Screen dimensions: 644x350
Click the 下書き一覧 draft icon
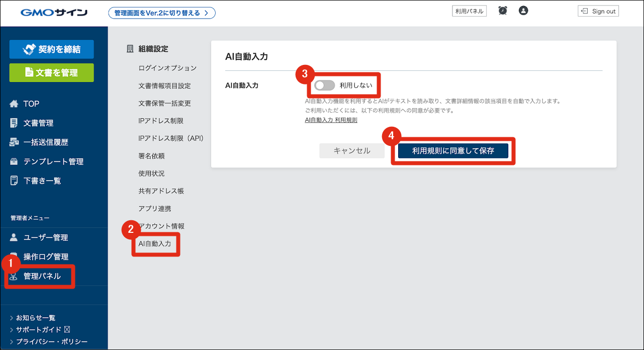click(x=14, y=181)
